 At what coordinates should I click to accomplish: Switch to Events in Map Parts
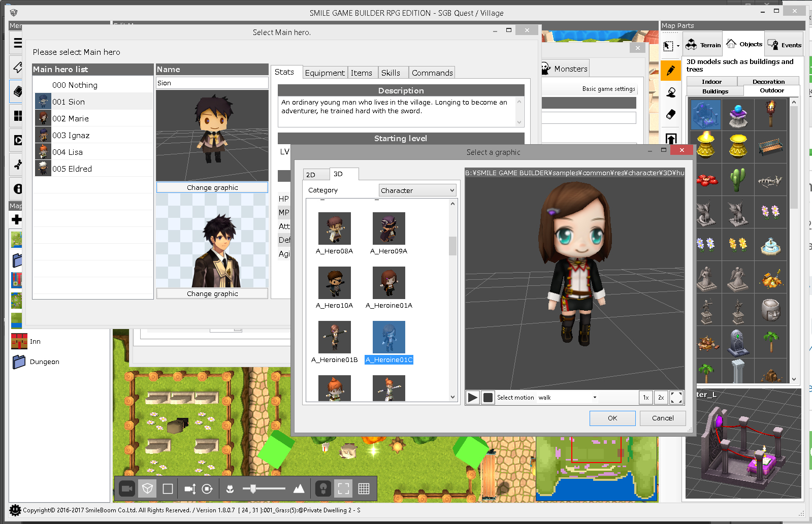[x=785, y=45]
